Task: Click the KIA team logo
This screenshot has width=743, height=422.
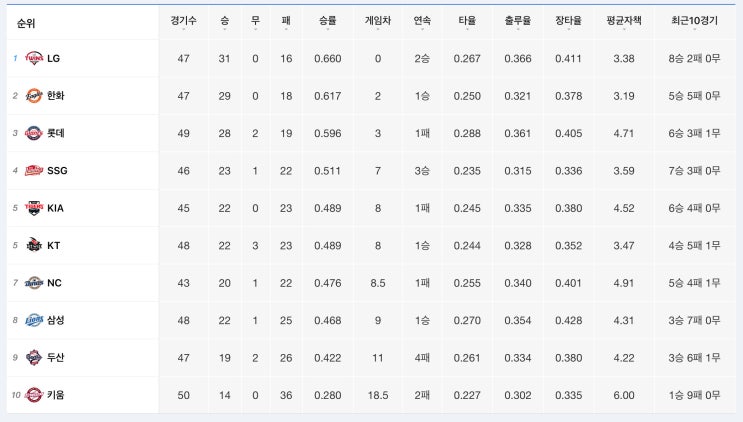Action: [34, 208]
